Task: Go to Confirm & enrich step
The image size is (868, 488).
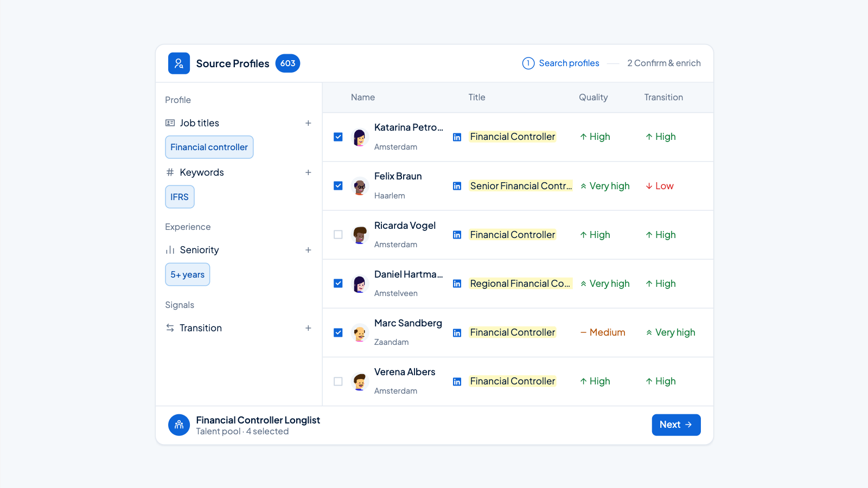Action: point(664,63)
